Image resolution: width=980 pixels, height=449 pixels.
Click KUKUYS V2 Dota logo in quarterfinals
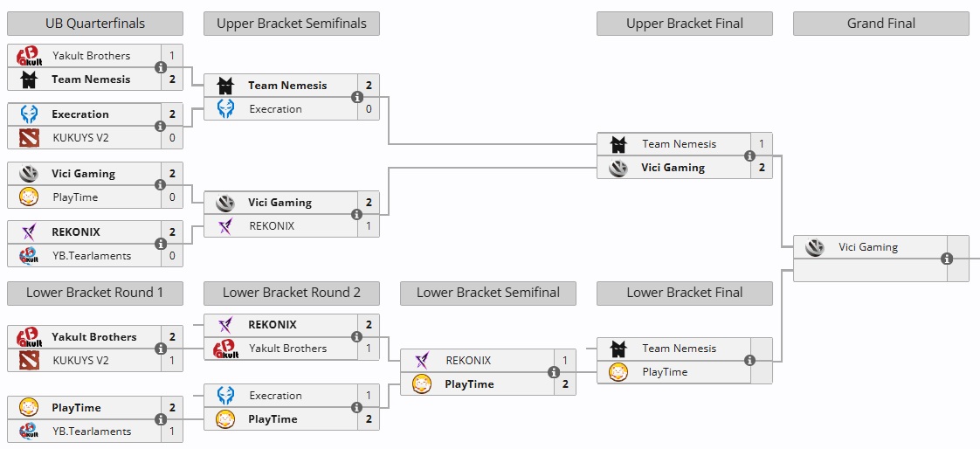click(x=29, y=138)
